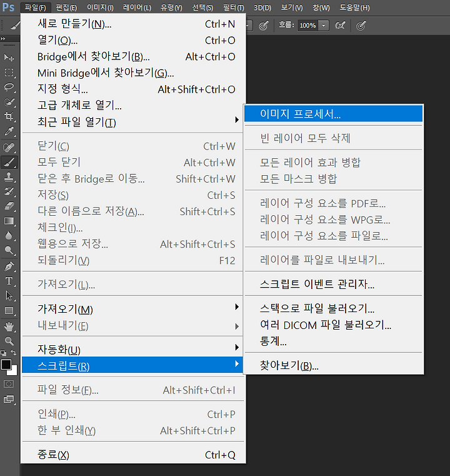The image size is (450, 476).
Task: Choose 종료(X) menu item
Action: tap(133, 455)
